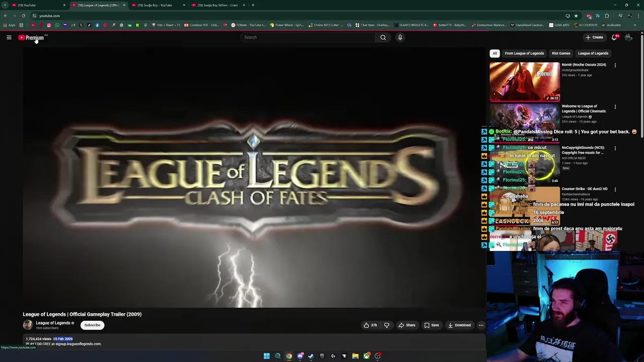This screenshot has width=644, height=362.
Task: Open Y2Mate YouTube bookmark
Action: click(x=249, y=25)
